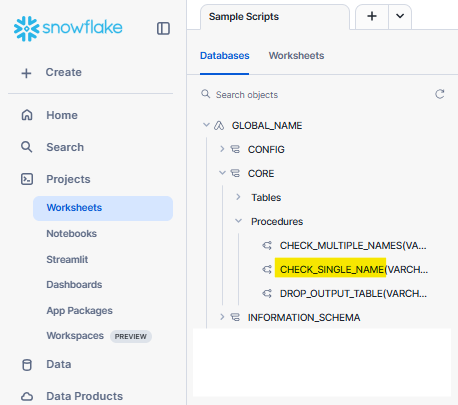Go to Home label
The width and height of the screenshot is (458, 405).
coord(62,115)
